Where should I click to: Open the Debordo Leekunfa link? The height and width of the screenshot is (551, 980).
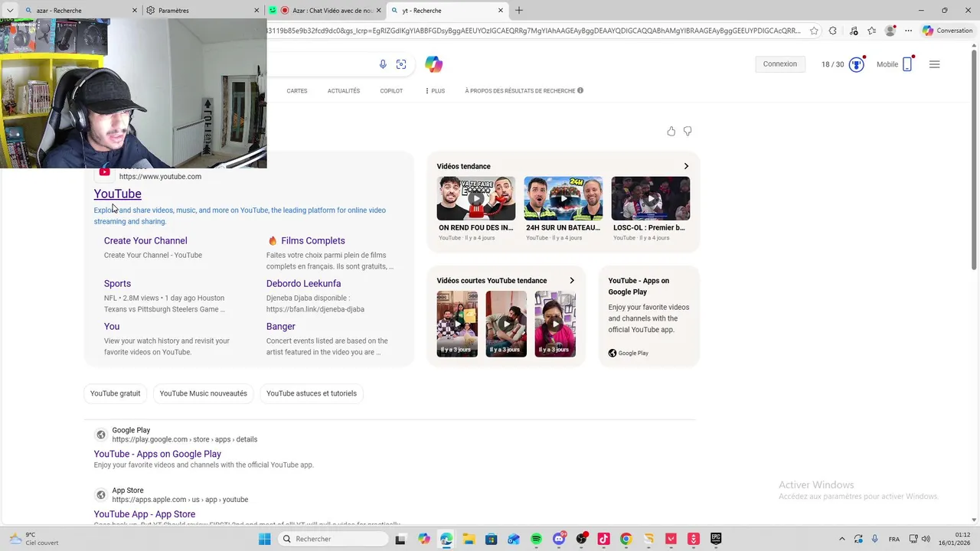point(304,283)
